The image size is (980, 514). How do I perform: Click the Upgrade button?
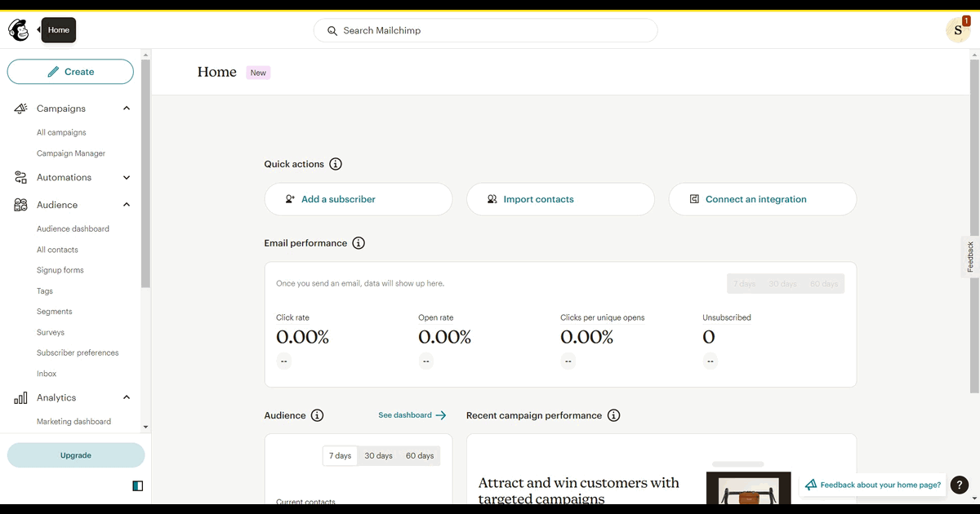coord(76,455)
